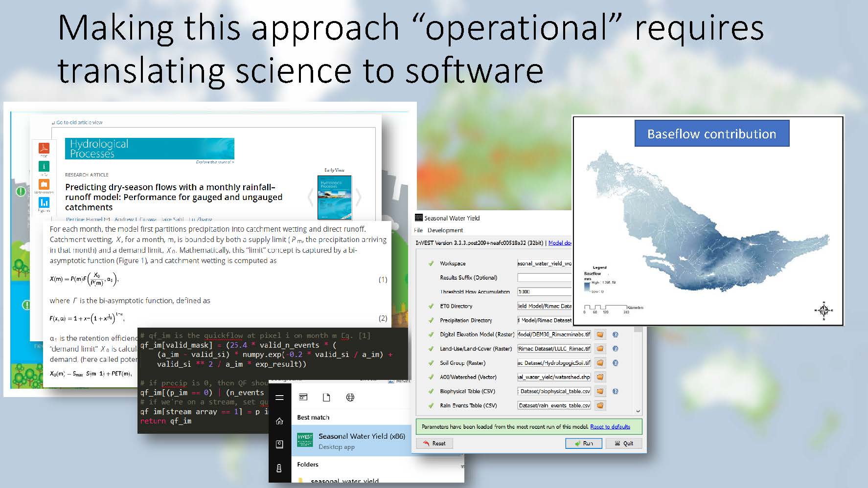Click the 'Folders' heading in search

308,465
